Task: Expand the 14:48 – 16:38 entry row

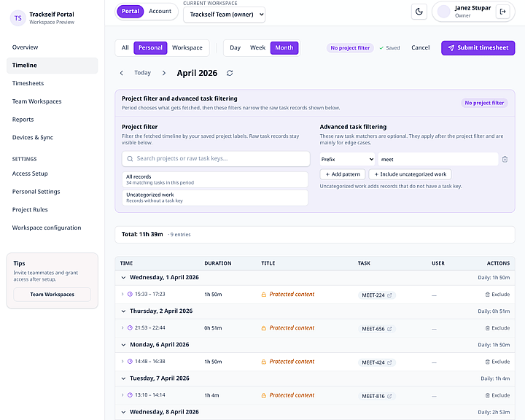Action: (122, 362)
